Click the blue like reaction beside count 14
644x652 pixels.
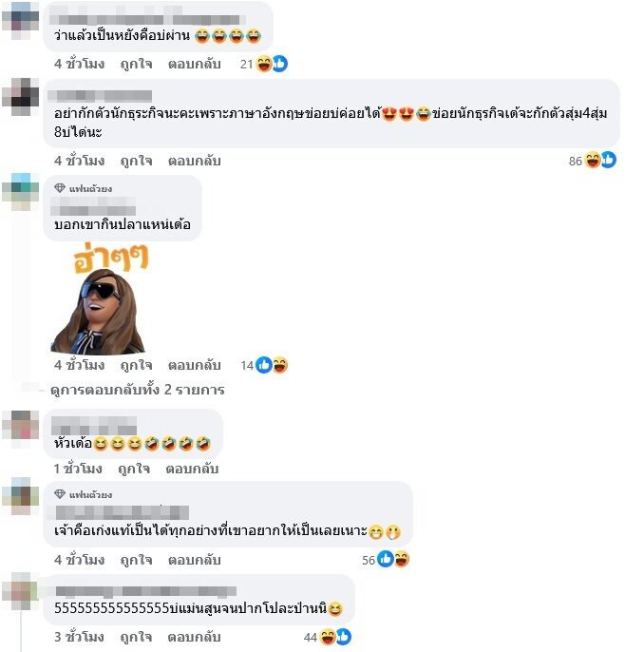[x=263, y=365]
